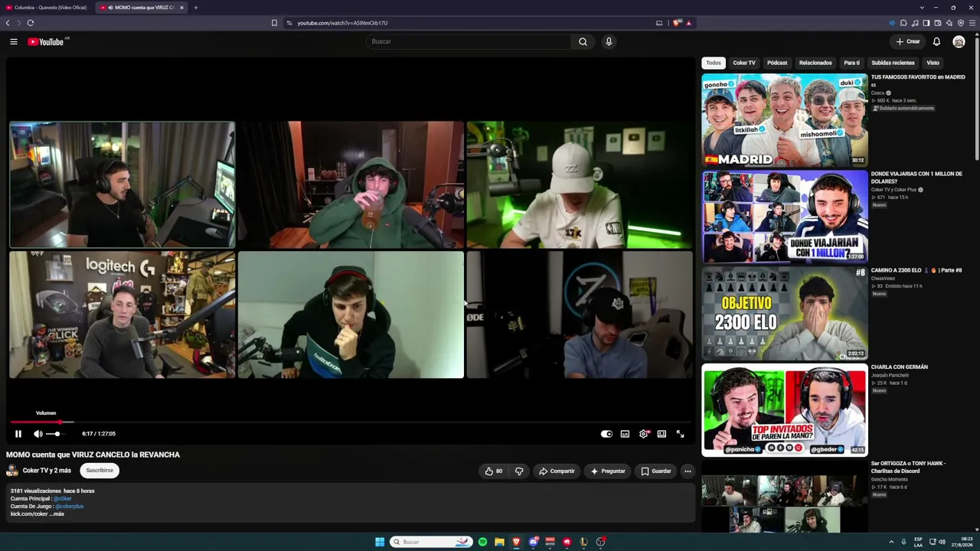Image resolution: width=980 pixels, height=551 pixels.
Task: Expand the description with '...más'
Action: click(x=57, y=514)
